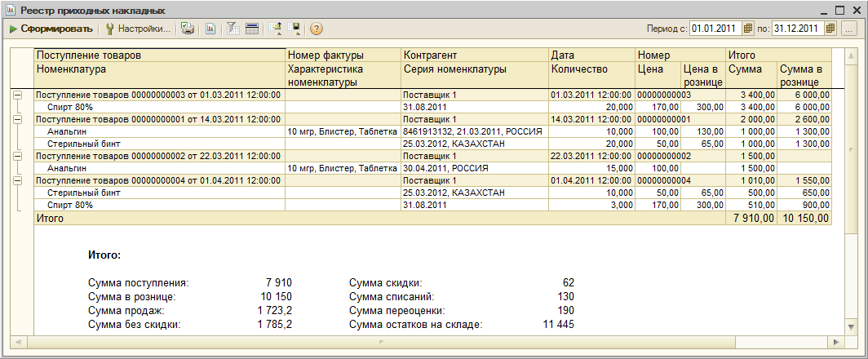Image resolution: width=868 pixels, height=359 pixels.
Task: Click the series cell 8461913132, 21.03.2011, РОССИЯ
Action: 475,131
